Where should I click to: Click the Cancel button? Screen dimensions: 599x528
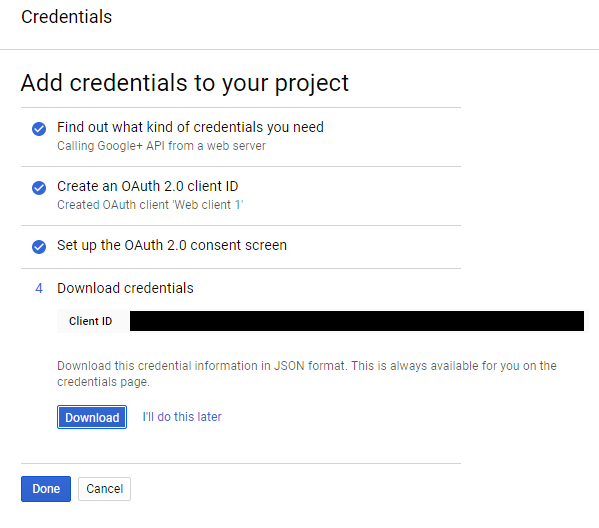tap(104, 489)
